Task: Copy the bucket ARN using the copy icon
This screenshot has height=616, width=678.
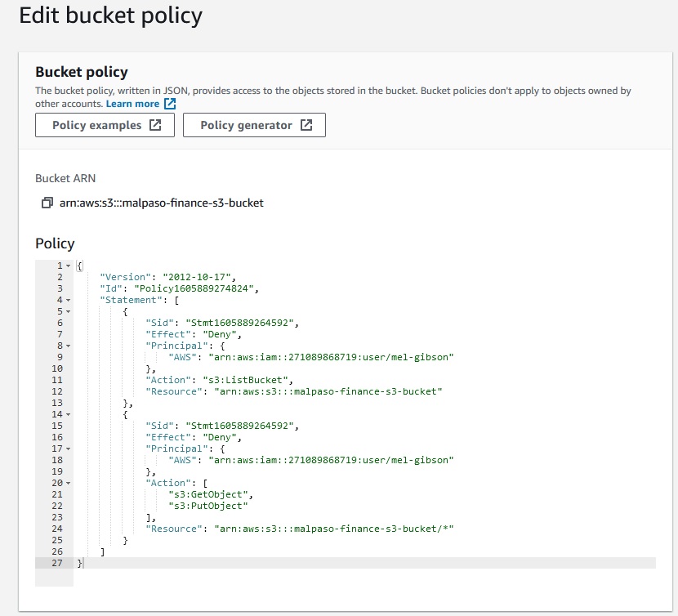Action: tap(47, 203)
